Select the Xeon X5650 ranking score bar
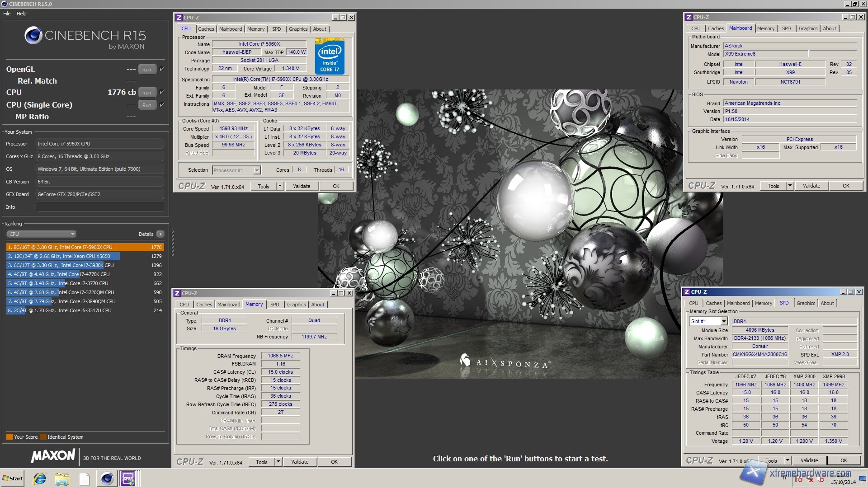This screenshot has height=488, width=868. coord(63,256)
